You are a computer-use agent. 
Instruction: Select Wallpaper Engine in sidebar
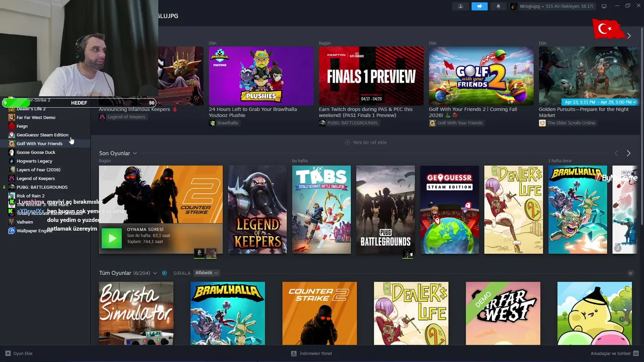pyautogui.click(x=34, y=231)
